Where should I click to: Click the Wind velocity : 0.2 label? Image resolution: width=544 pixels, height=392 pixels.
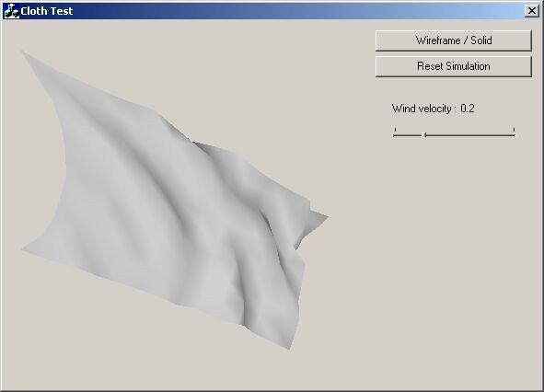[x=433, y=109]
